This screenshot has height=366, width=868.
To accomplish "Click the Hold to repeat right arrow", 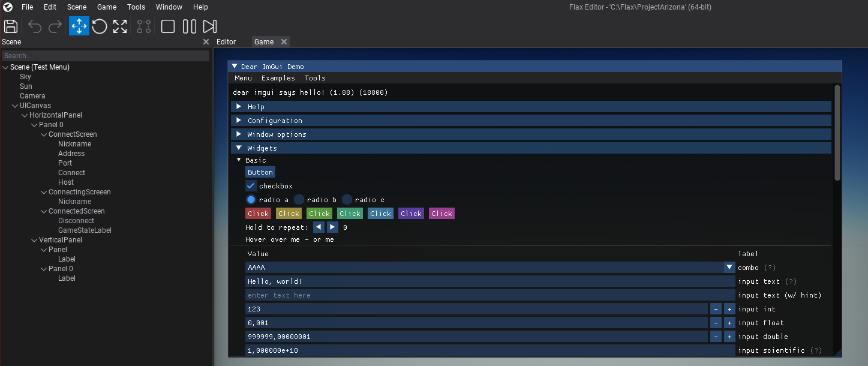I will click(x=332, y=227).
